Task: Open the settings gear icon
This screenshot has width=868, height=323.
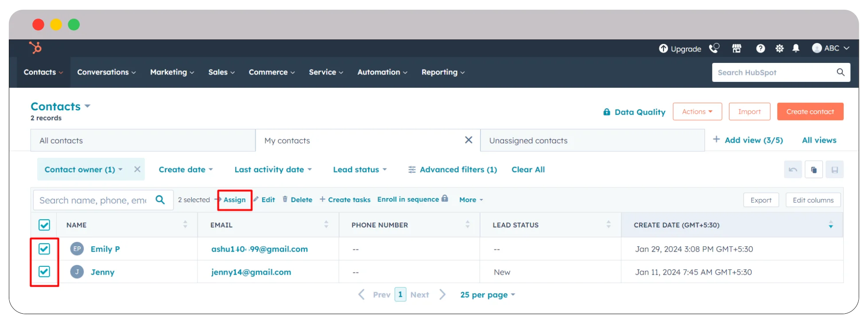Action: [779, 49]
